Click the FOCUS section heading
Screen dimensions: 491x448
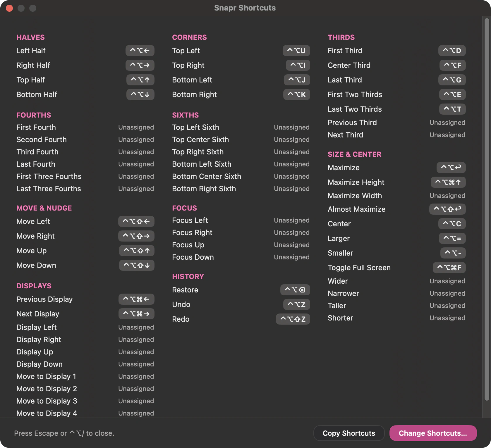185,208
